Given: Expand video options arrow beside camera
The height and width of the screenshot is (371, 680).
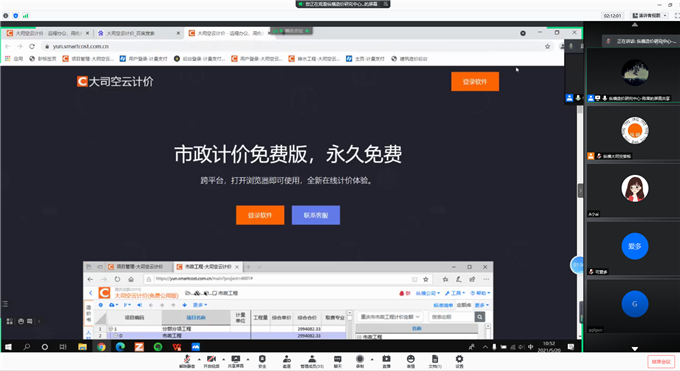Looking at the screenshot, I should (x=223, y=359).
